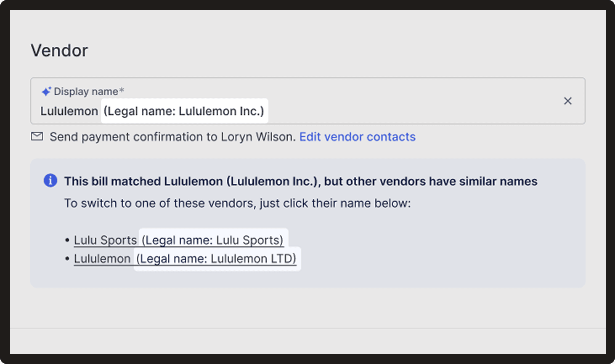615x364 pixels.
Task: Click the Vendor section heading
Action: click(59, 50)
